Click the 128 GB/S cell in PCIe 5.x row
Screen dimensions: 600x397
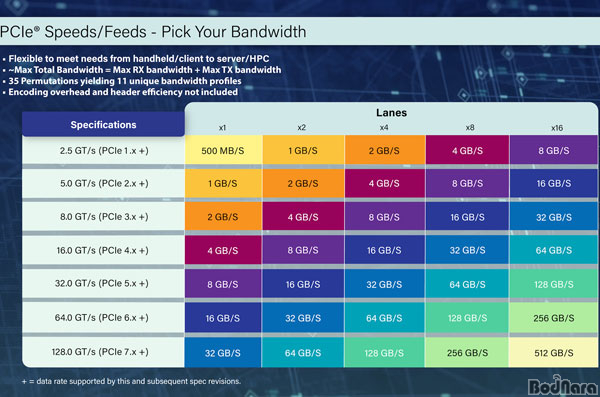[554, 284]
